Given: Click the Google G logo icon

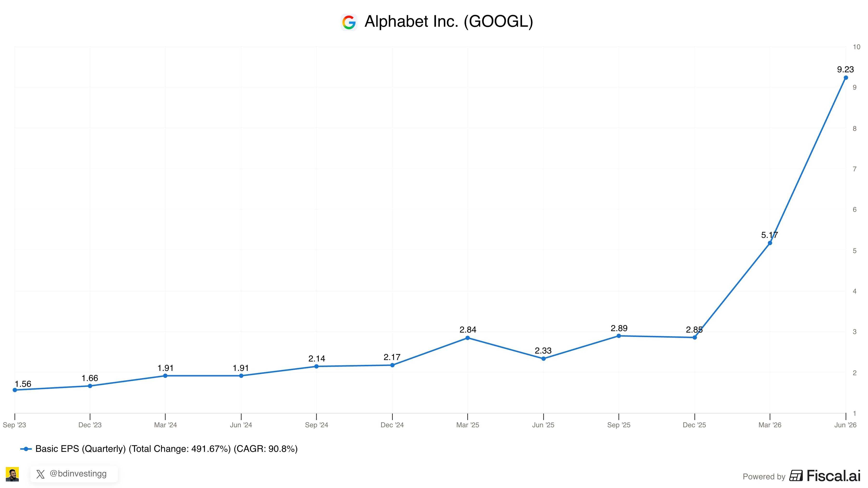Looking at the screenshot, I should 349,23.
